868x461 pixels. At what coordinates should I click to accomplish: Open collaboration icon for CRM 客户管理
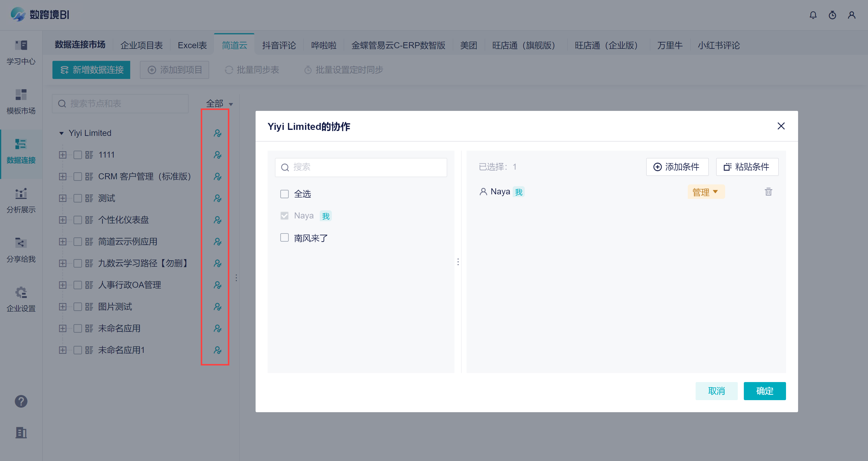(217, 177)
